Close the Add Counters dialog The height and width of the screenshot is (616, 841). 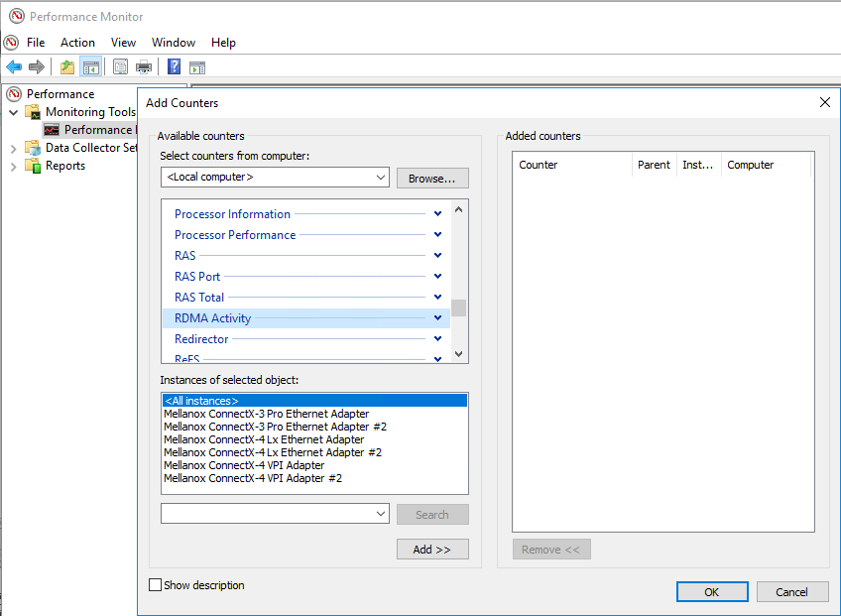tap(825, 102)
